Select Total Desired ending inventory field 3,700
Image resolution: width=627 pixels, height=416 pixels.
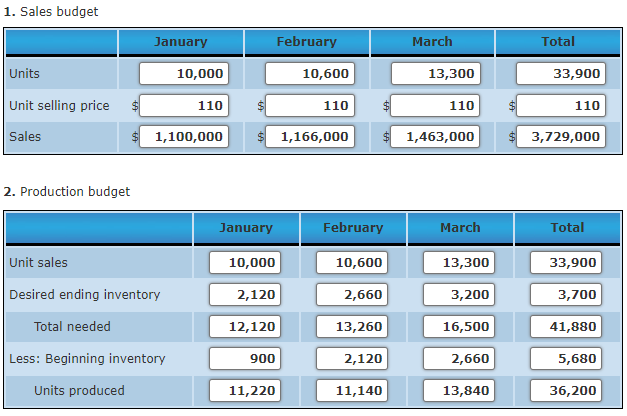[566, 294]
